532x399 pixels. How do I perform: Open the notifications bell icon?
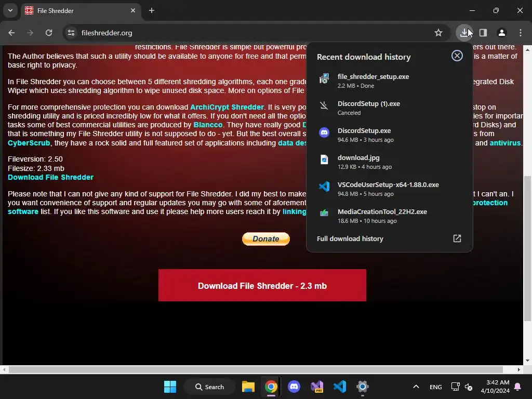point(518,387)
